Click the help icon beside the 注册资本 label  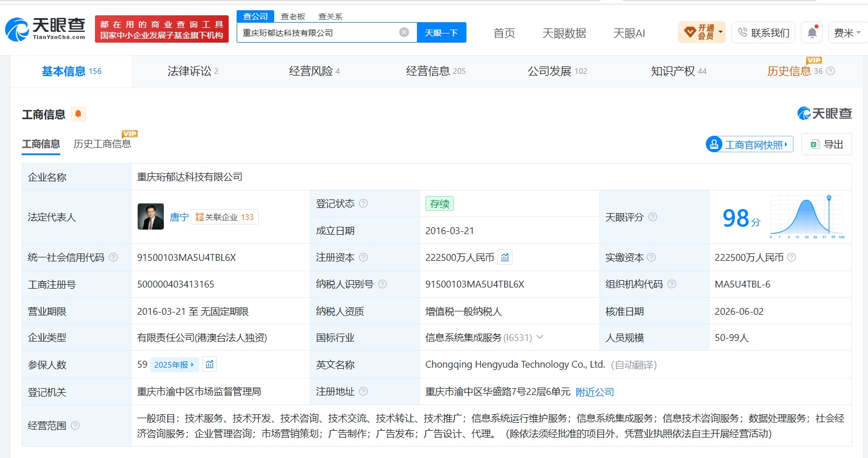click(x=363, y=257)
